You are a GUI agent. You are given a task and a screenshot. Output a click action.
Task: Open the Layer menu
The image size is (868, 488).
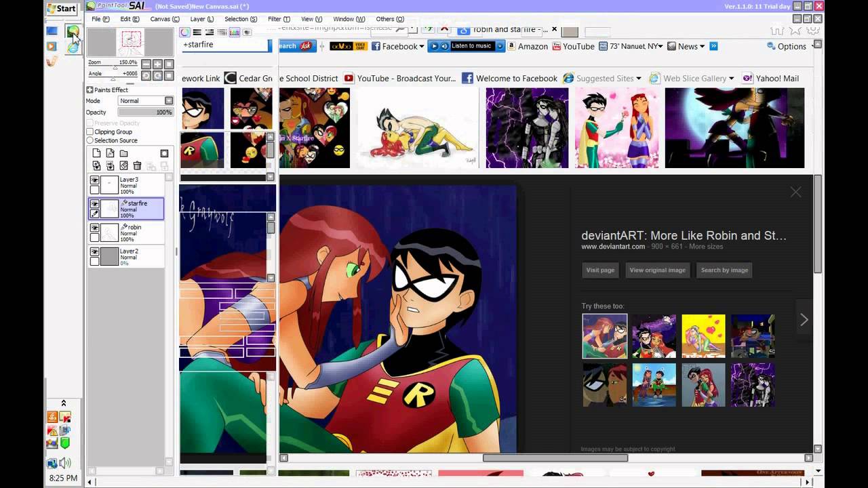(x=201, y=19)
